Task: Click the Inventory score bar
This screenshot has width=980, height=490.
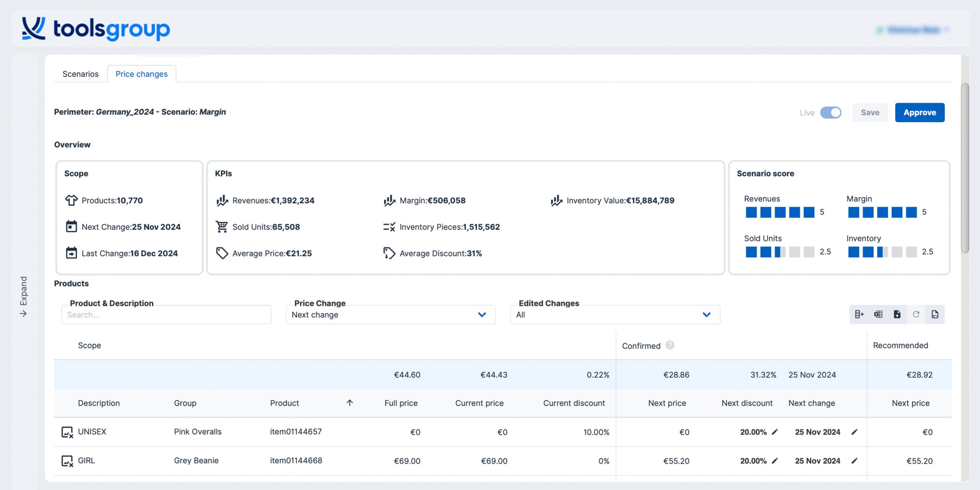Action: point(882,252)
